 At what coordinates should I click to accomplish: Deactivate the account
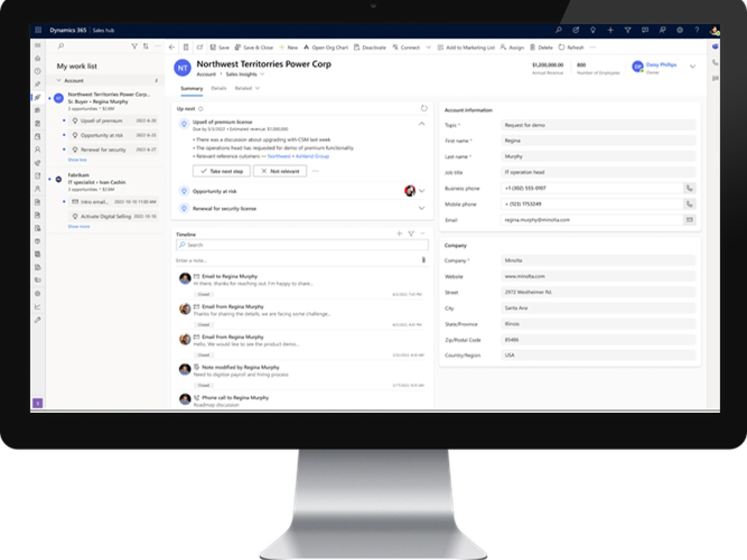coord(370,47)
